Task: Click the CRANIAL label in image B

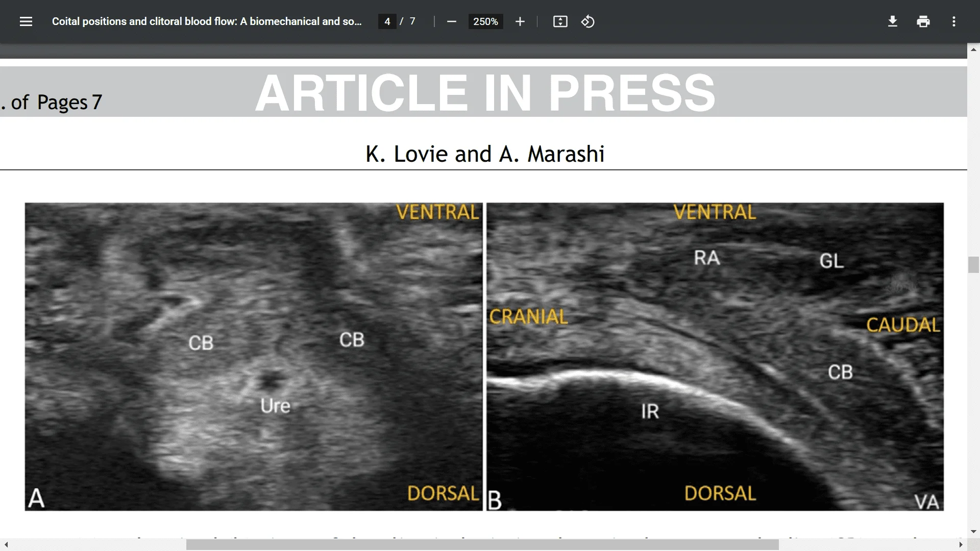Action: pos(528,317)
